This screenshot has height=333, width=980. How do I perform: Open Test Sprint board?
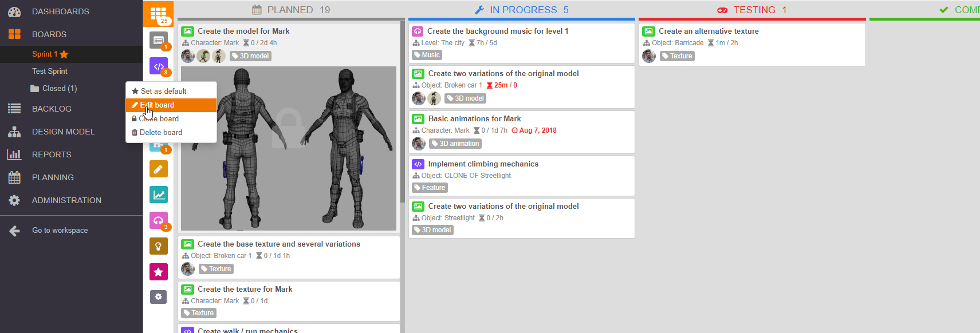pyautogui.click(x=50, y=72)
